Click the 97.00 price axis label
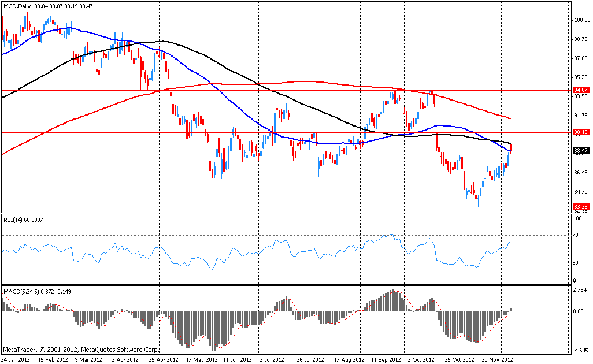Image resolution: width=593 pixels, height=364 pixels. coord(580,58)
